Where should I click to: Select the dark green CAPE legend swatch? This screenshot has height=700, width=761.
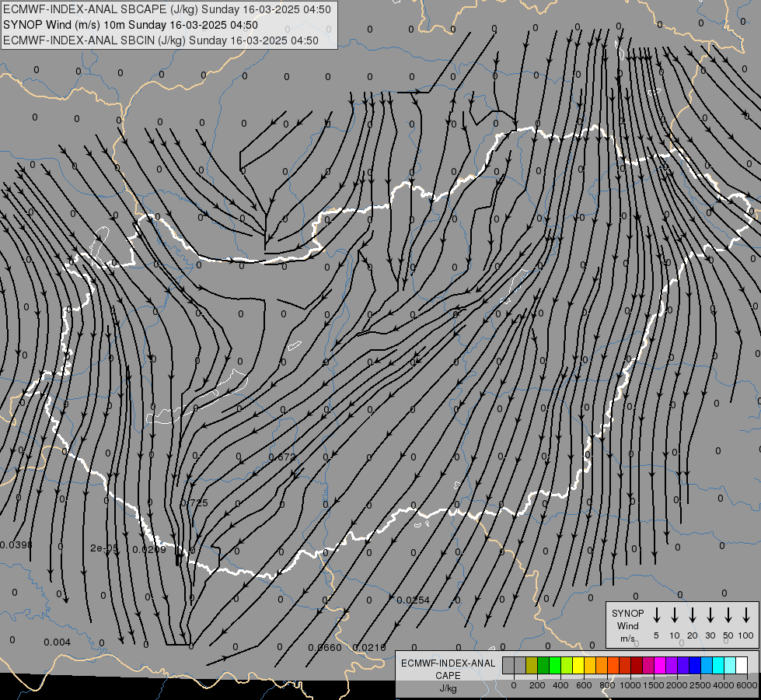pyautogui.click(x=543, y=665)
